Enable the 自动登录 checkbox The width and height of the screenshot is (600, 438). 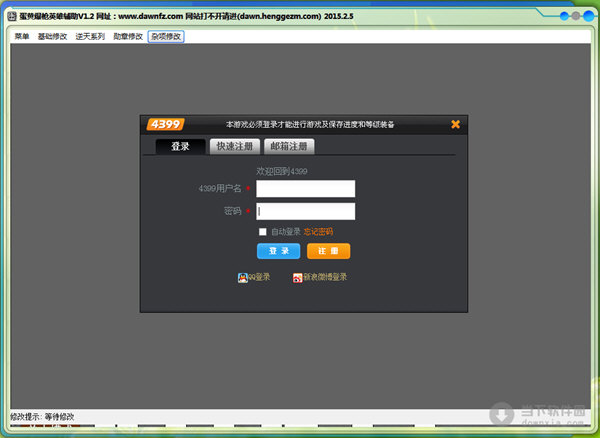(262, 231)
